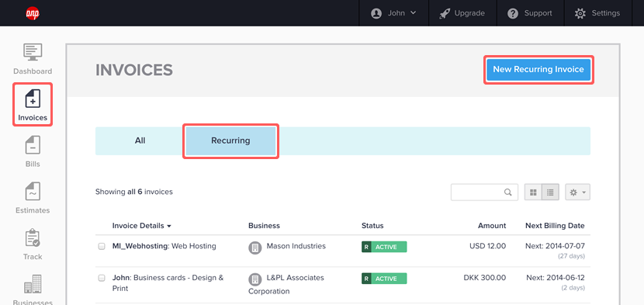
Task: Click the Upgrade rocket icon
Action: click(445, 13)
